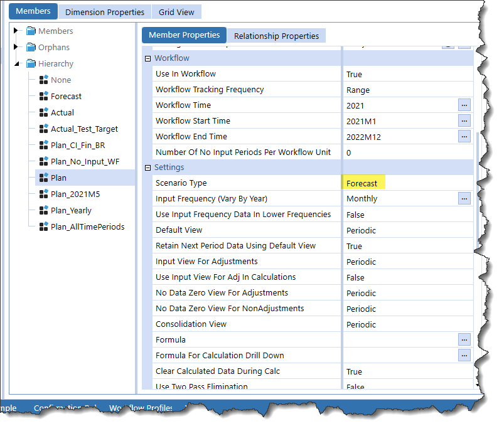Viewport: 504px width, 431px height.
Task: Click the Actual scenario member icon
Action: pos(44,112)
